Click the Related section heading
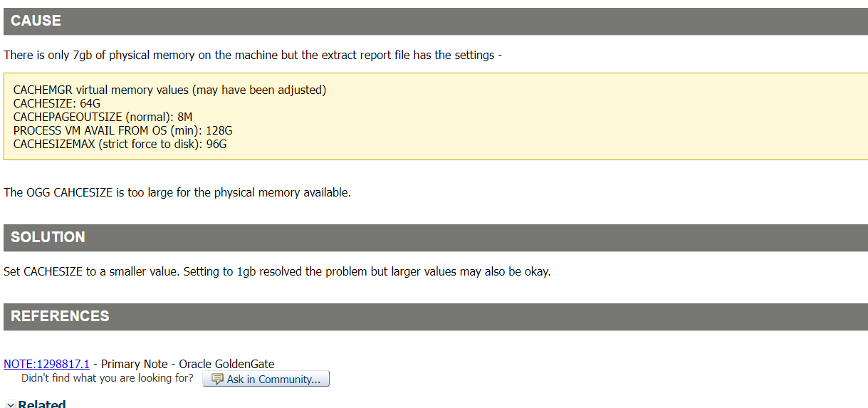The height and width of the screenshot is (408, 868). (42, 404)
